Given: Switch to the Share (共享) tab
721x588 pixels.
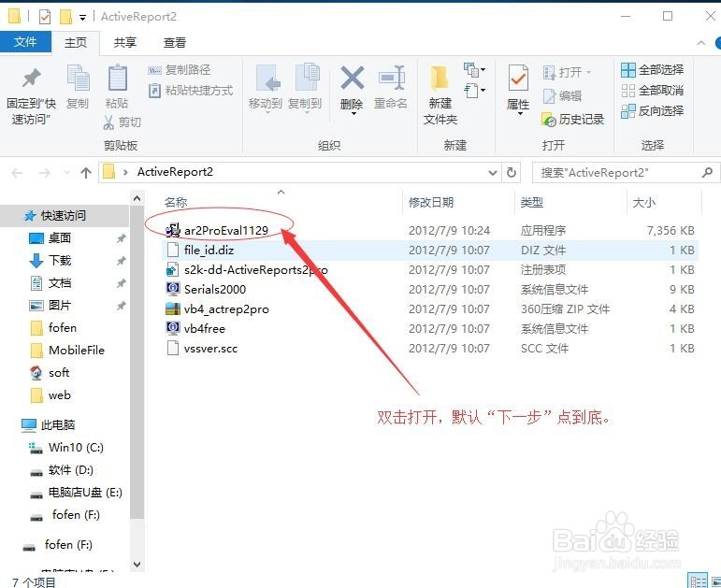Looking at the screenshot, I should [x=125, y=43].
